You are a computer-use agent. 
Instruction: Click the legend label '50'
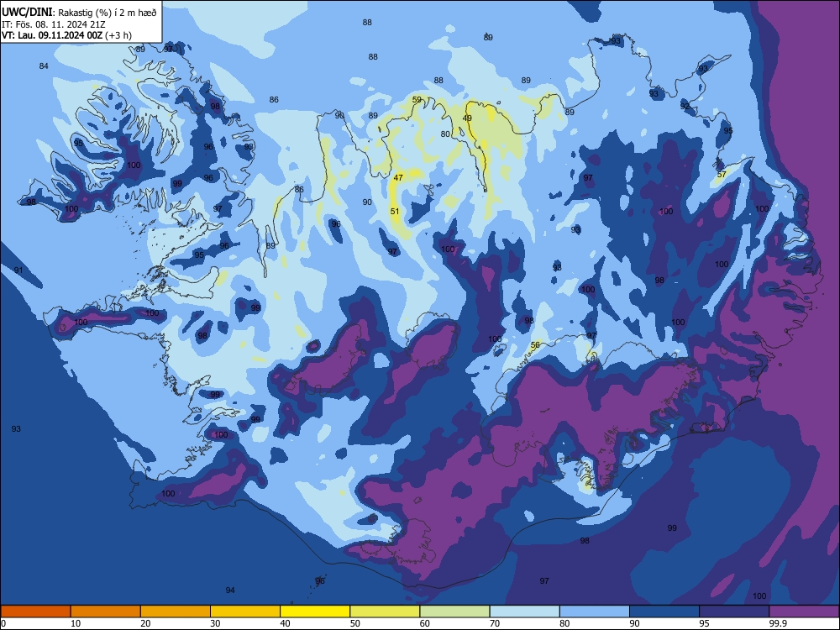pyautogui.click(x=355, y=623)
